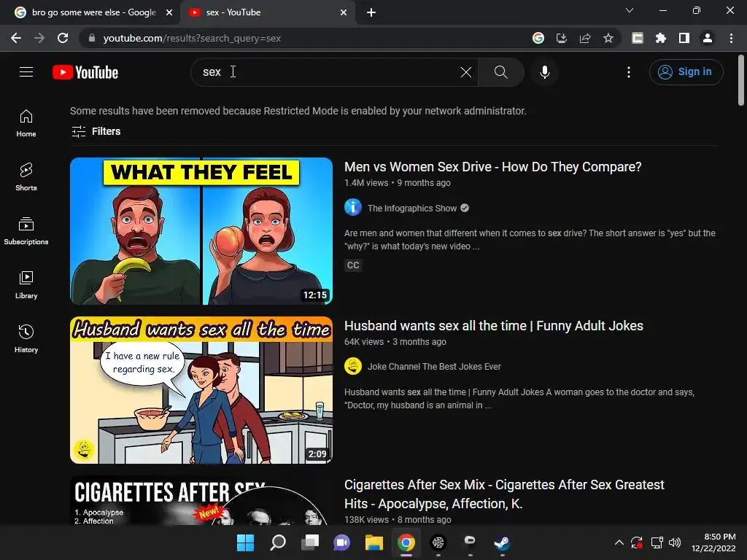Click Restricted Mode notice text
Screen dimensions: 747x560
point(298,111)
